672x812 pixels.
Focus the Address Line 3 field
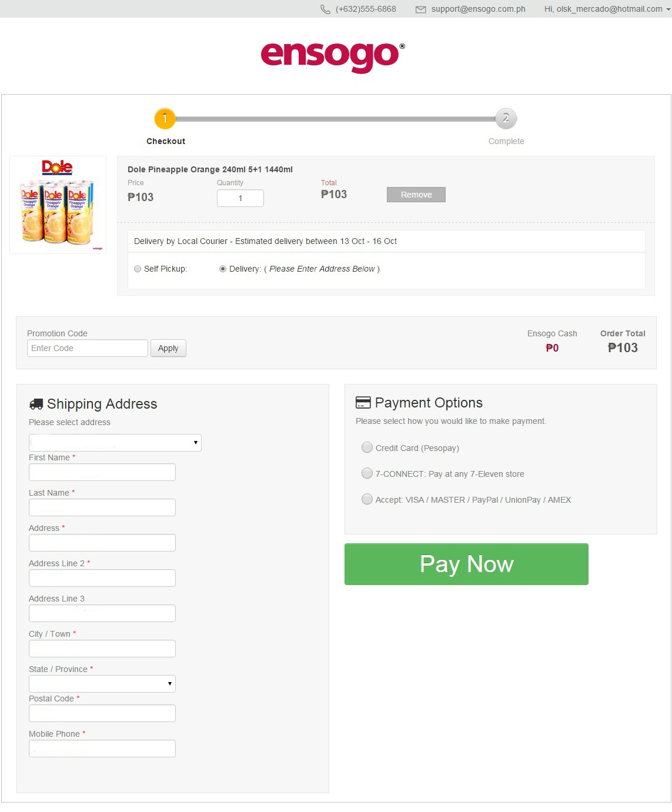pos(102,613)
